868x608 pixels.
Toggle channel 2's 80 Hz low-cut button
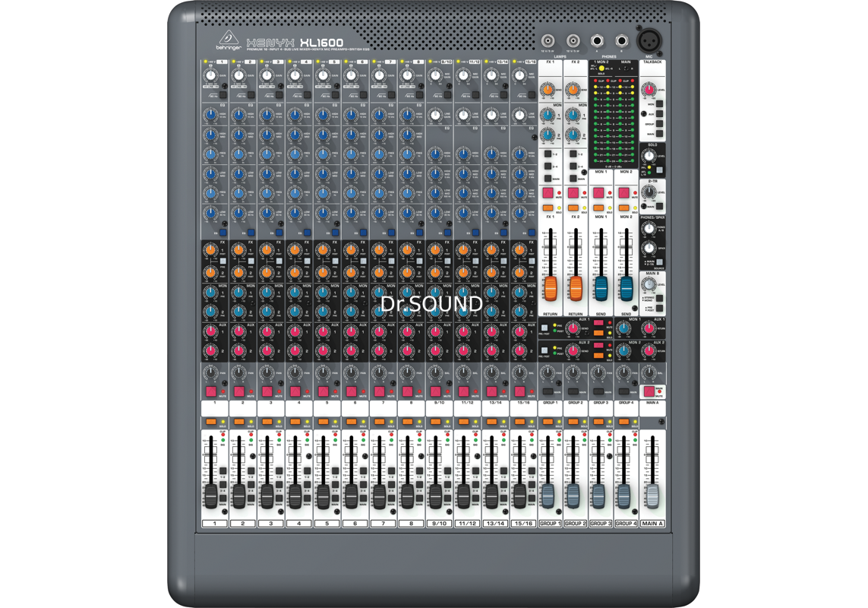click(252, 95)
